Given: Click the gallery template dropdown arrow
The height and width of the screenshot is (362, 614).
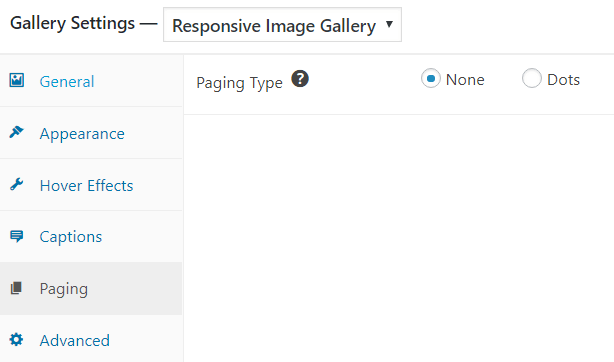Looking at the screenshot, I should pos(389,24).
